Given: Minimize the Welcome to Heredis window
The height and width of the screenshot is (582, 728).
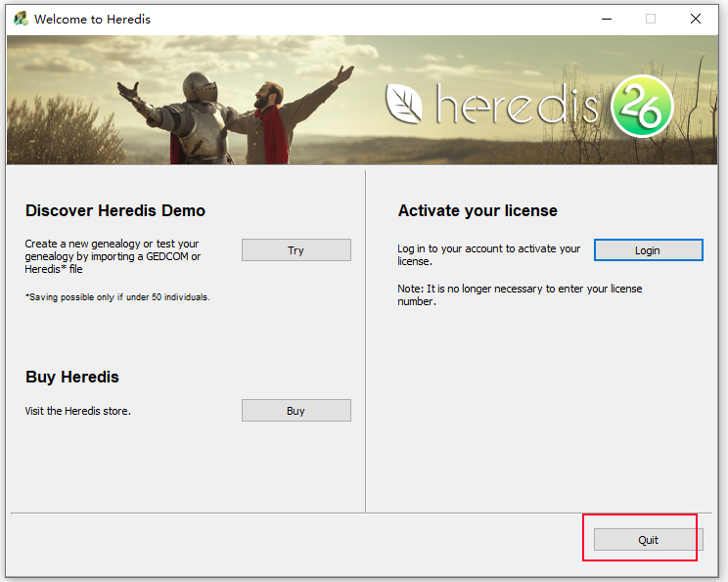Looking at the screenshot, I should point(607,19).
